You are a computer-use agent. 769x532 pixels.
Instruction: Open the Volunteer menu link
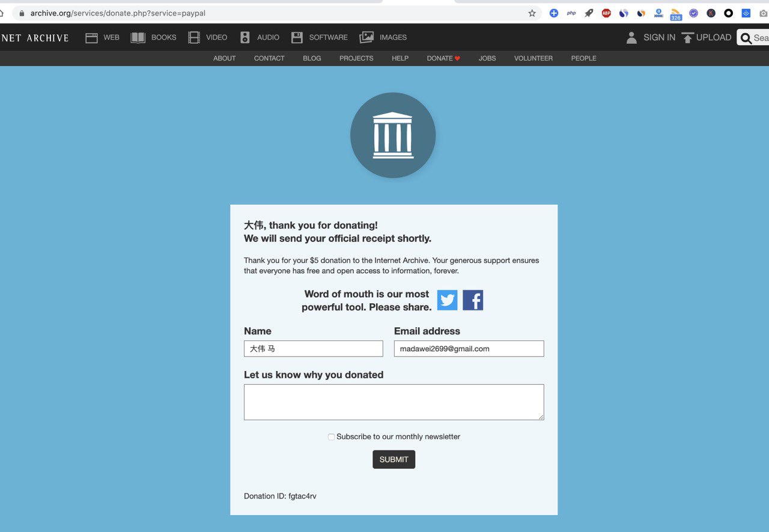point(533,58)
